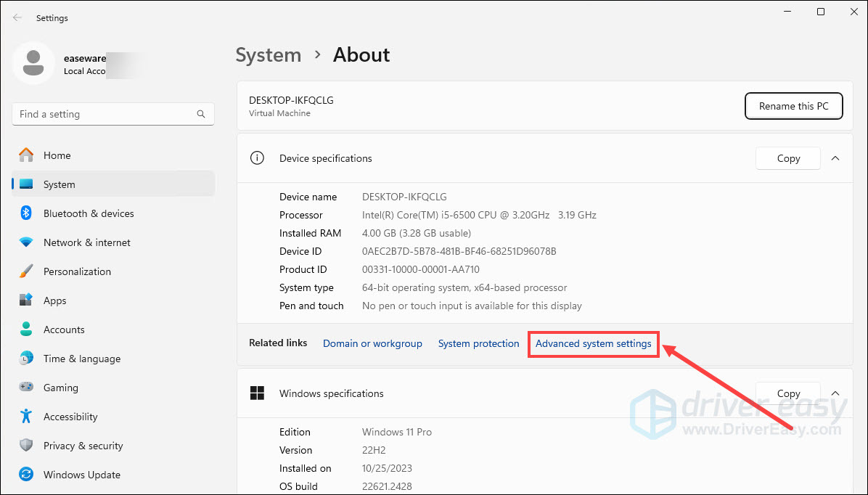Click the Network wifi icon

(26, 242)
